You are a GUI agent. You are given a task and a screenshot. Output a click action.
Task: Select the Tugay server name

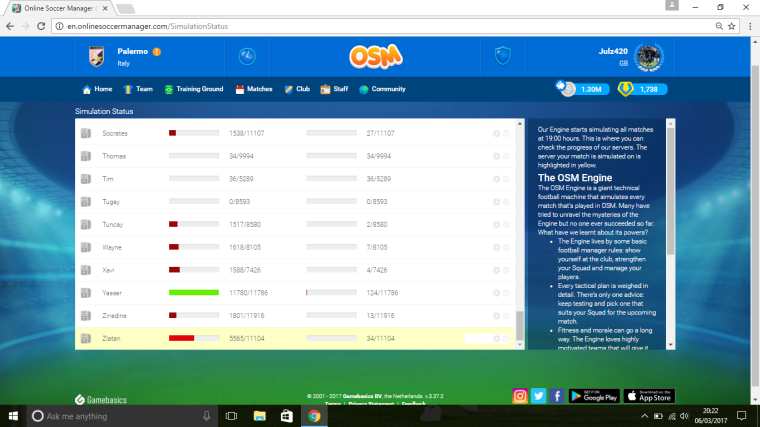111,202
